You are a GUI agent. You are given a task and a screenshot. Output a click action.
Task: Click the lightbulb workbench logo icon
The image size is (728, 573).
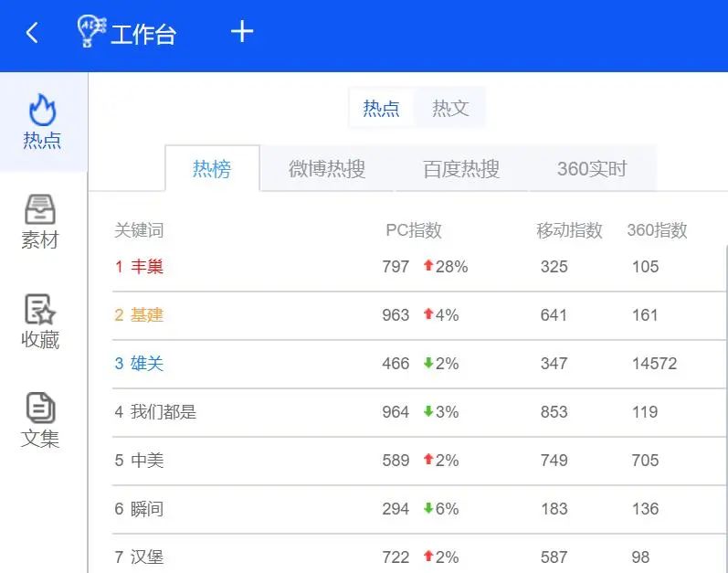(x=92, y=31)
